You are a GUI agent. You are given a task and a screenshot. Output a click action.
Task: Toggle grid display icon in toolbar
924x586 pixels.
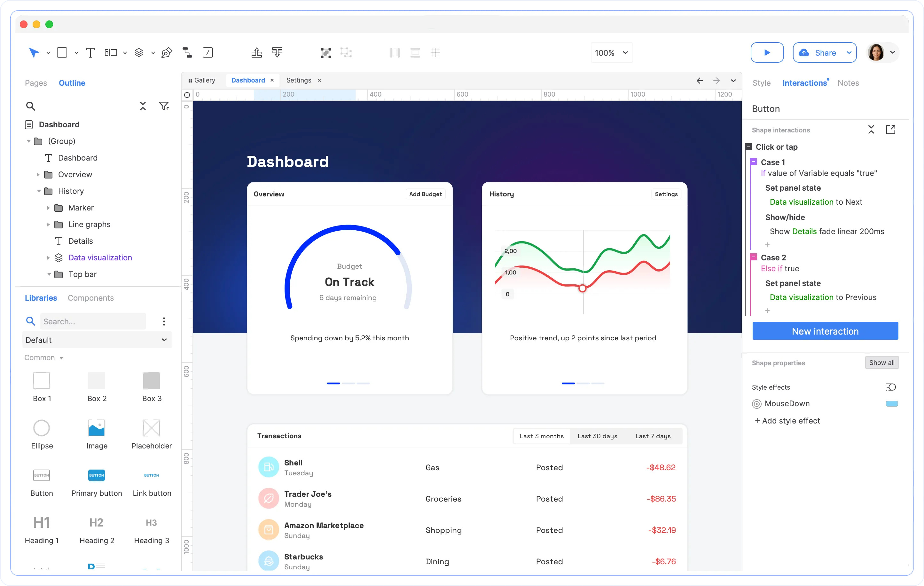coord(435,52)
